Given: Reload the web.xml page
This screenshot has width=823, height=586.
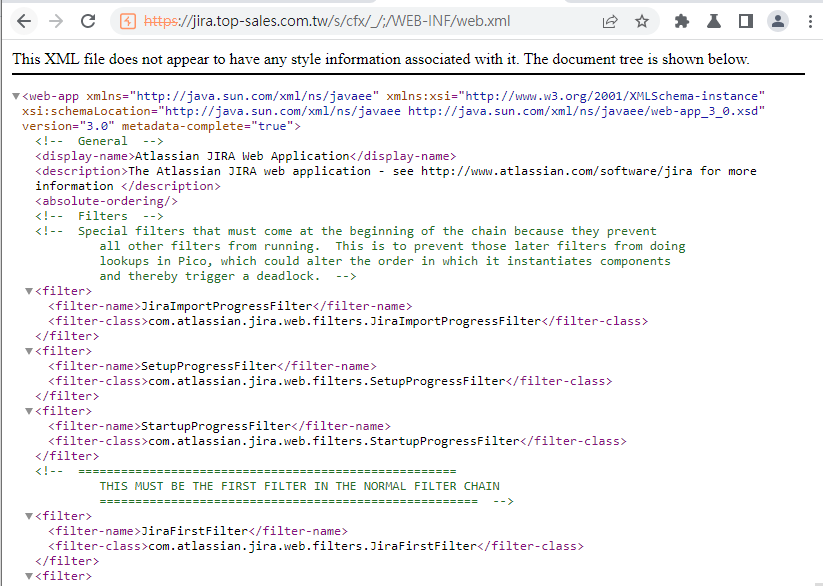Looking at the screenshot, I should 88,22.
